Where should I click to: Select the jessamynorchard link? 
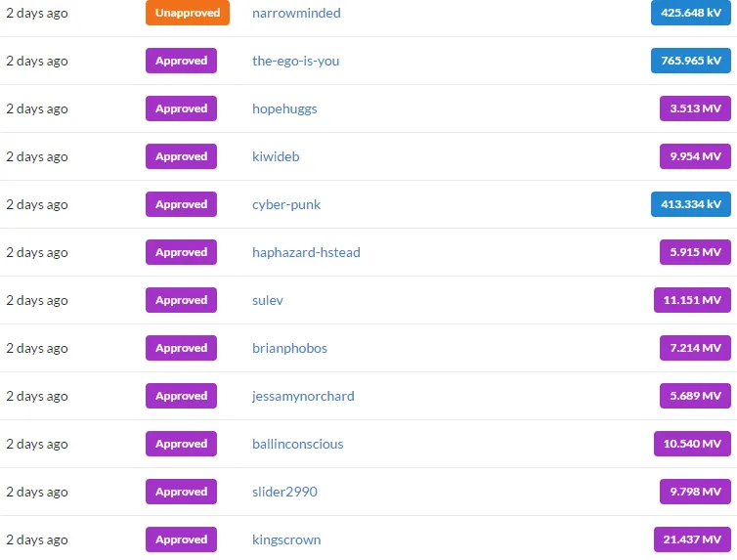(303, 397)
